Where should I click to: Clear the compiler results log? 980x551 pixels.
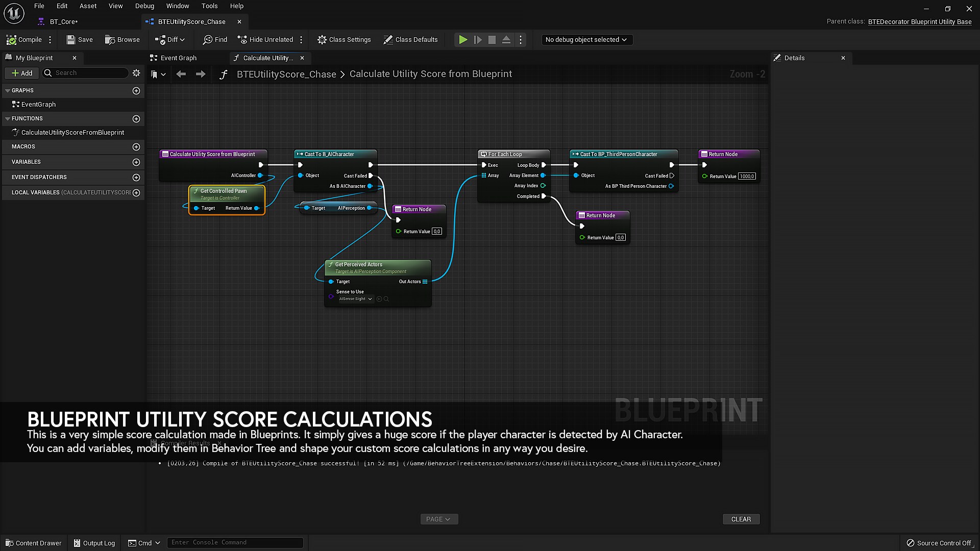[x=741, y=519]
